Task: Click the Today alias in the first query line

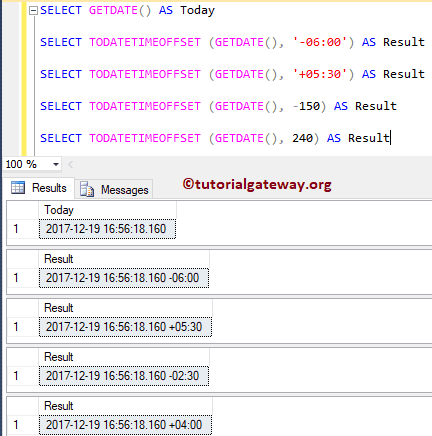Action: (x=198, y=10)
